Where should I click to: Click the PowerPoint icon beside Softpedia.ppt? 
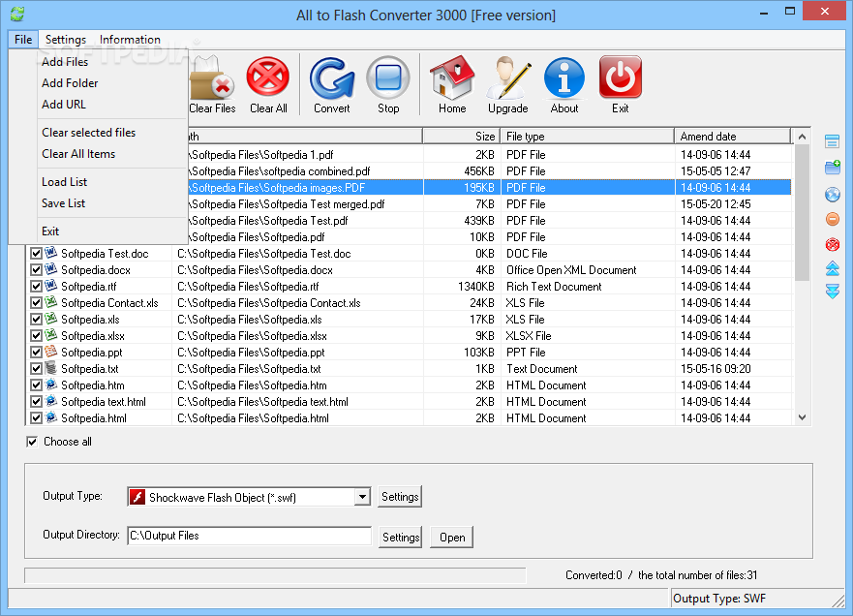point(51,352)
